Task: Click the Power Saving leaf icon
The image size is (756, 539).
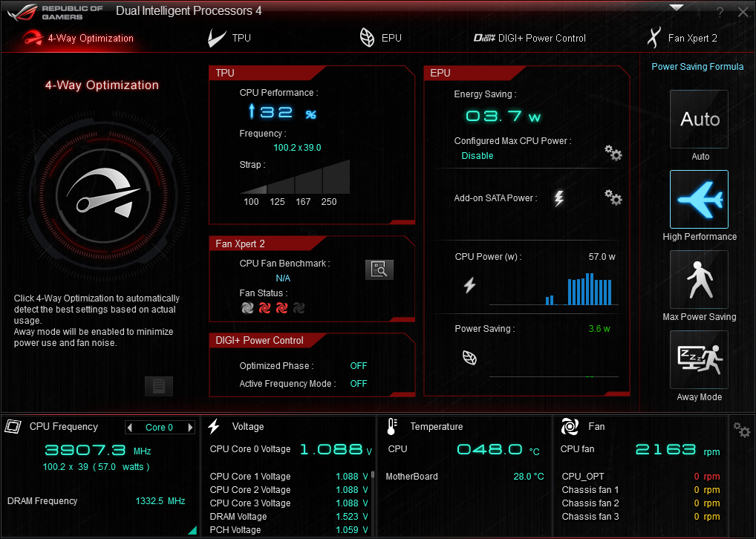Action: [469, 358]
